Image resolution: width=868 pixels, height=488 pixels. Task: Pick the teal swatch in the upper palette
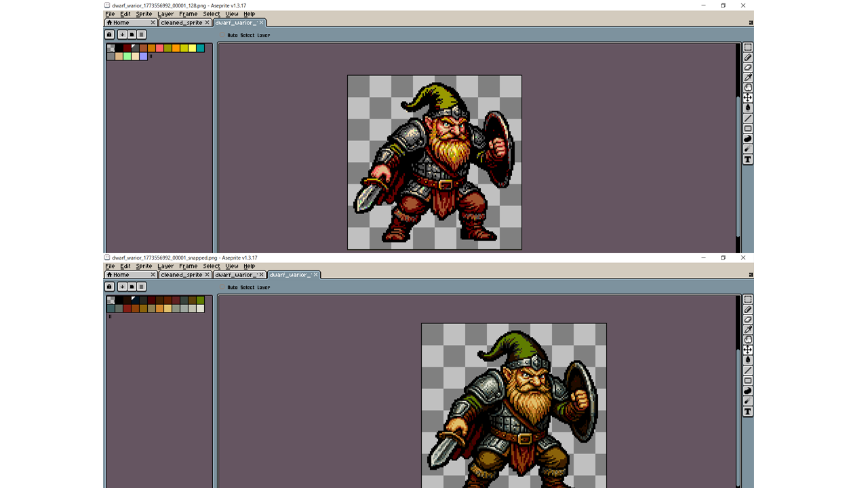(200, 48)
